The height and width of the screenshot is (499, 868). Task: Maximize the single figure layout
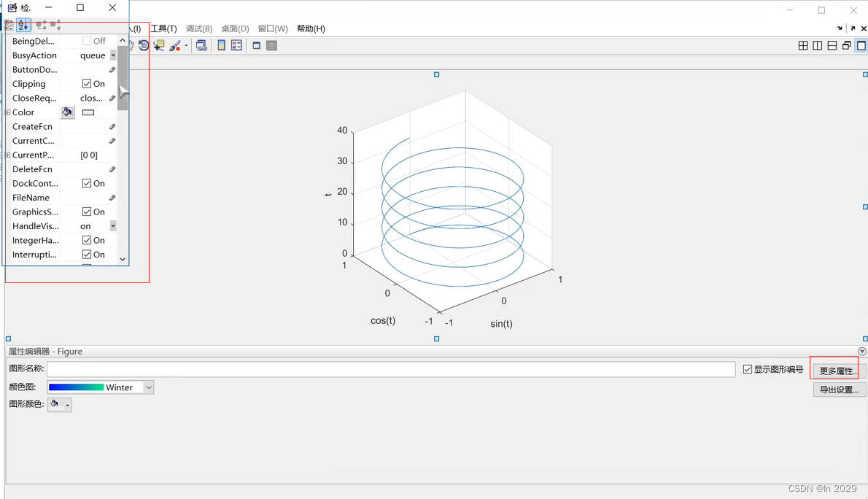point(861,45)
